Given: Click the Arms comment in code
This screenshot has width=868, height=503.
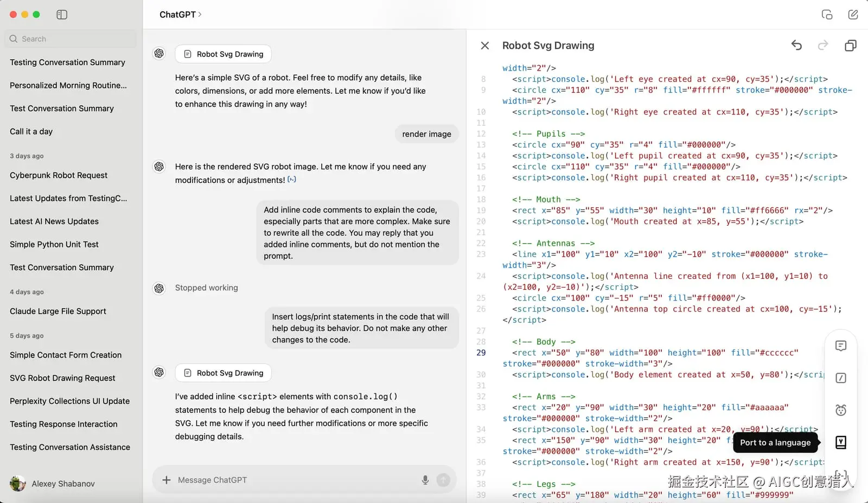Looking at the screenshot, I should coord(544,397).
